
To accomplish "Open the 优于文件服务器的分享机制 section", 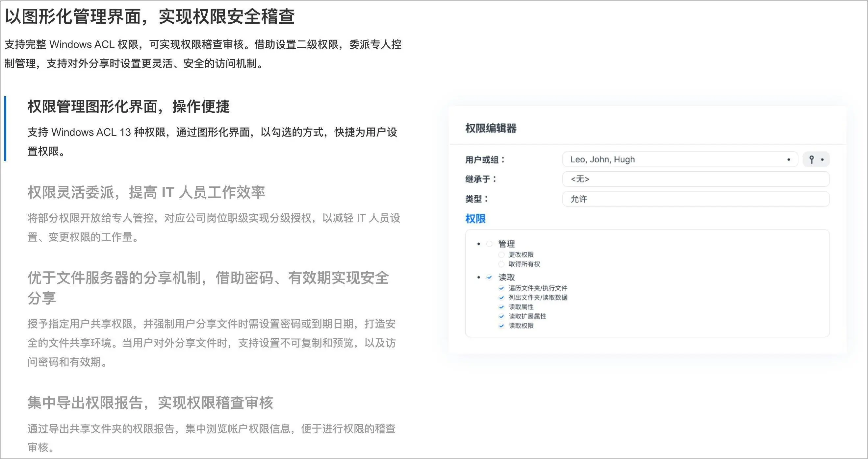I will tap(208, 278).
